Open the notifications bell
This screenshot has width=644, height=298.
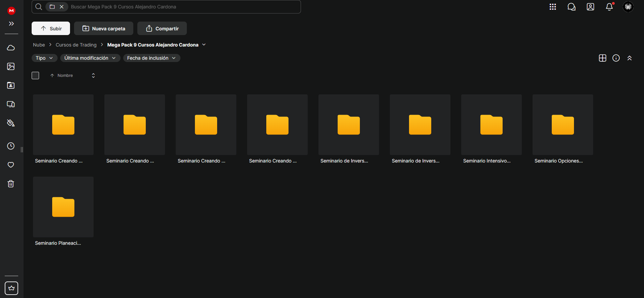[x=609, y=7]
